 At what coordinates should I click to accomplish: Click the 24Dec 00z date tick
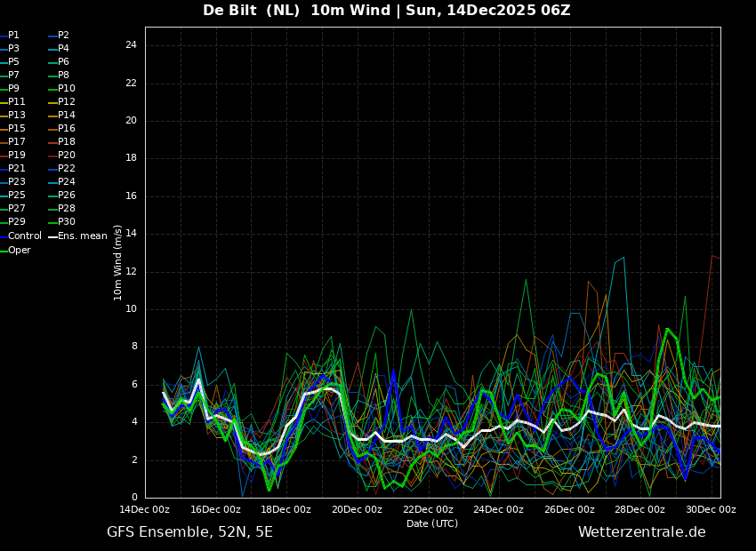[498, 510]
